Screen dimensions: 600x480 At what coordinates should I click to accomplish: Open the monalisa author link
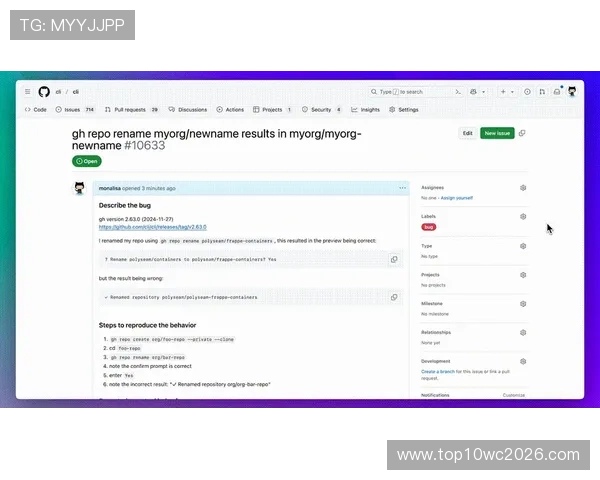tap(109, 188)
